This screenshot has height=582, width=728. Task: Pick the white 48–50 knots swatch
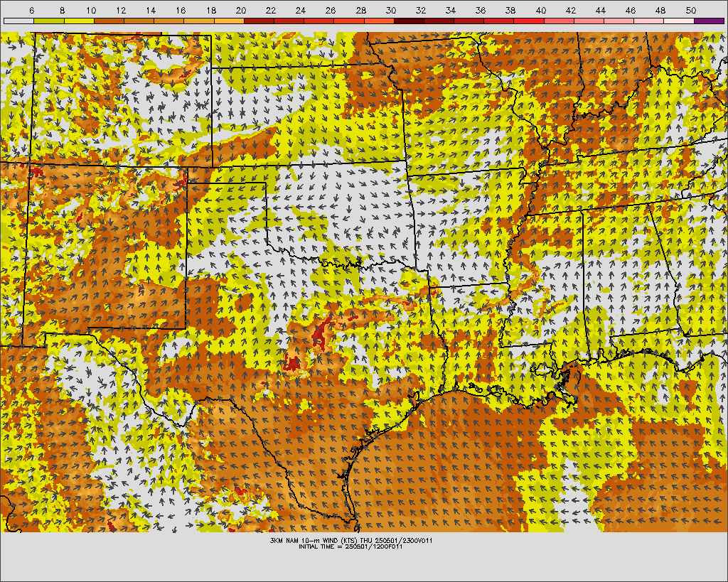click(680, 21)
